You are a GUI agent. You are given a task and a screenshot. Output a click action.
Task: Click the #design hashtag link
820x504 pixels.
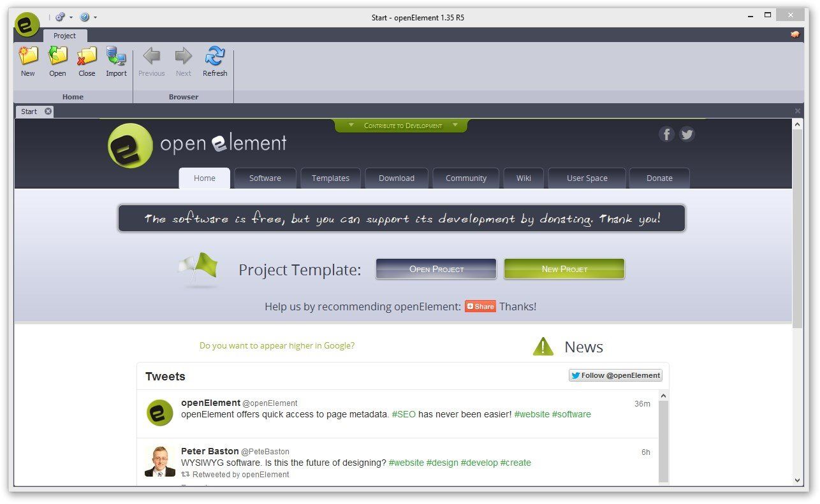pos(442,463)
